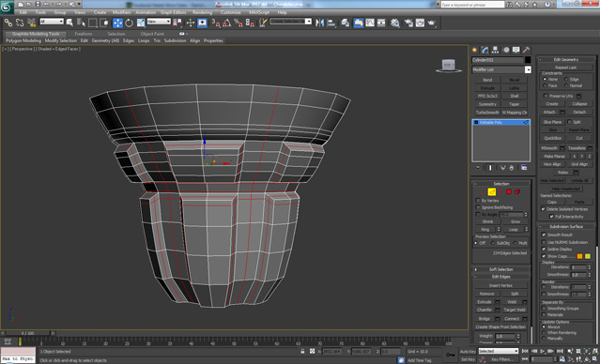Switch to the Freeform ribbon tab

pos(83,34)
